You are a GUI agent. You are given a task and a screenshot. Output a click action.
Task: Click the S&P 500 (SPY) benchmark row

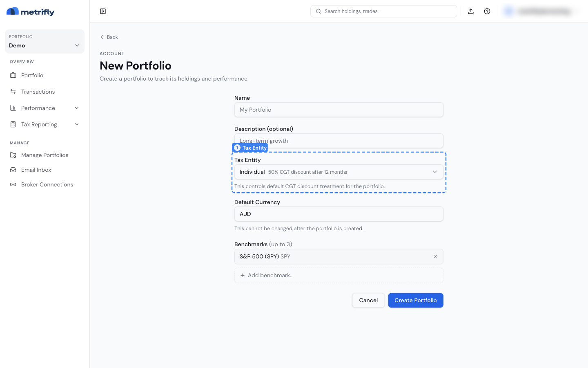(x=339, y=257)
